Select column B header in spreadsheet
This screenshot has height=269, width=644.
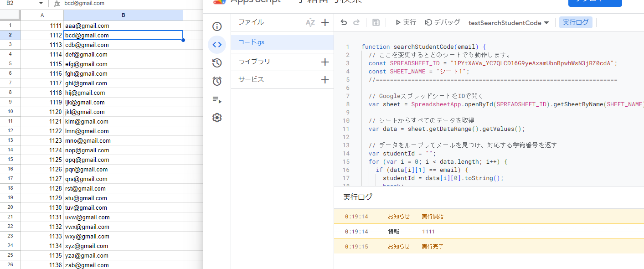click(x=123, y=16)
